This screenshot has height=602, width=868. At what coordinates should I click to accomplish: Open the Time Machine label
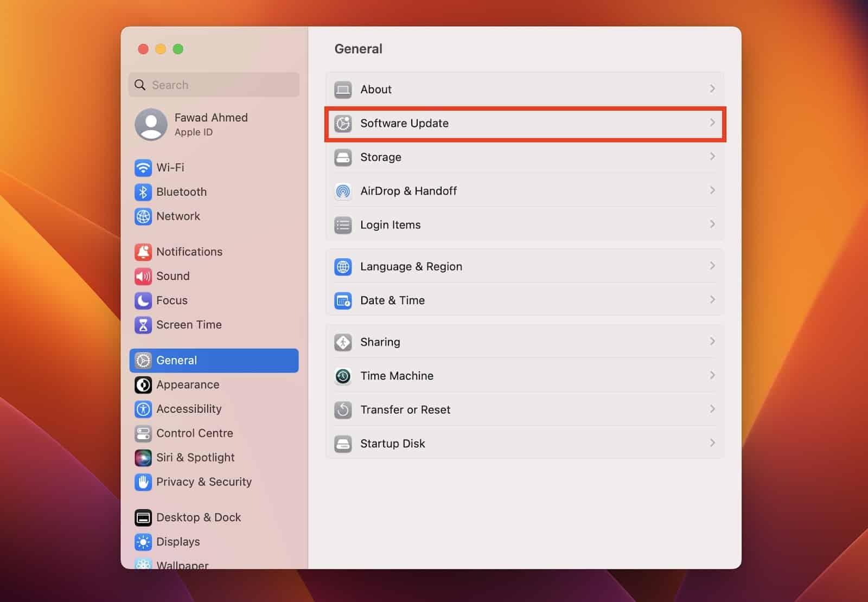point(397,376)
